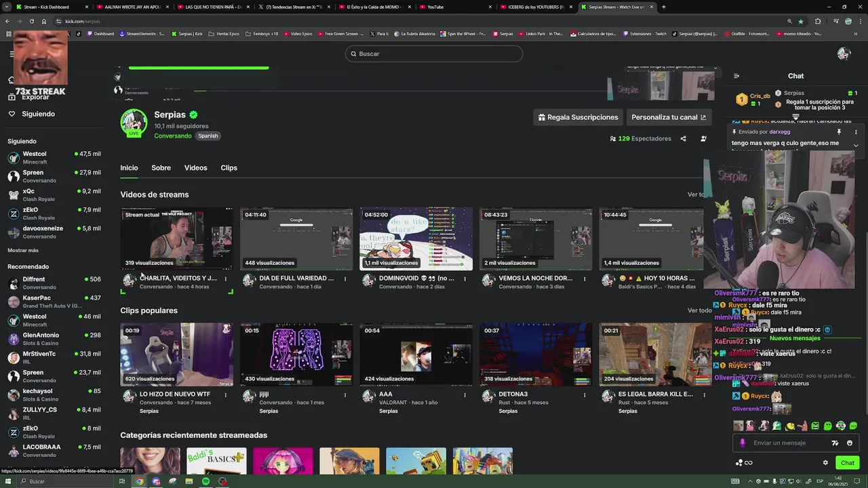
Task: Reload the page with refresh icon
Action: [31, 21]
